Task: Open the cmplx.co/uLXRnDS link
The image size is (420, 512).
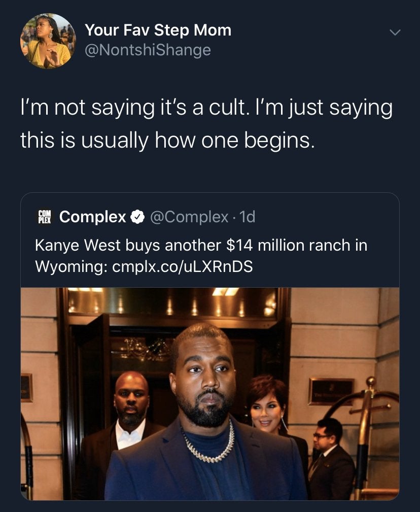Action: pyautogui.click(x=181, y=266)
